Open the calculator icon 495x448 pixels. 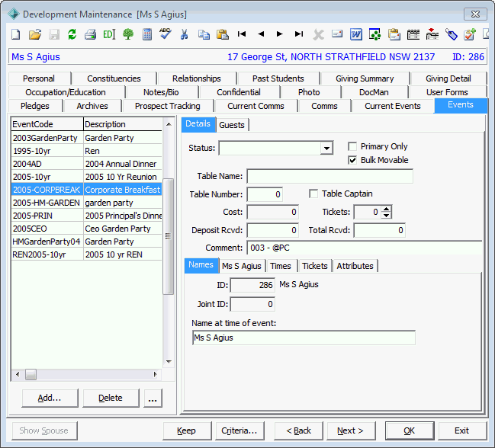click(x=147, y=34)
